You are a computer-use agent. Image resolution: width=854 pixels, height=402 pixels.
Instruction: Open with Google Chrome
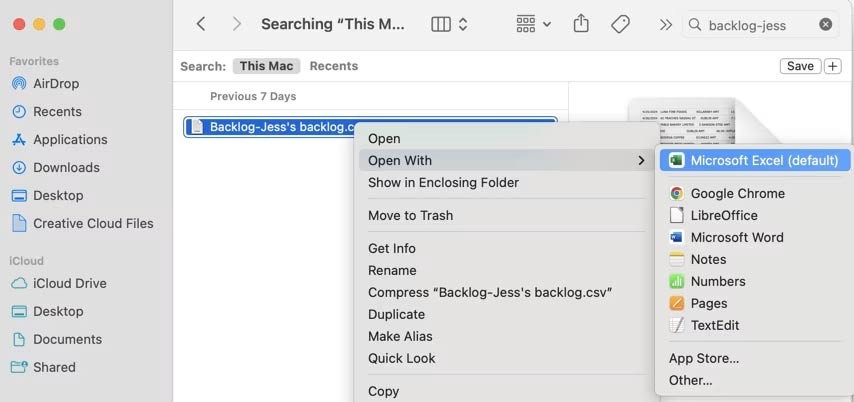[737, 193]
